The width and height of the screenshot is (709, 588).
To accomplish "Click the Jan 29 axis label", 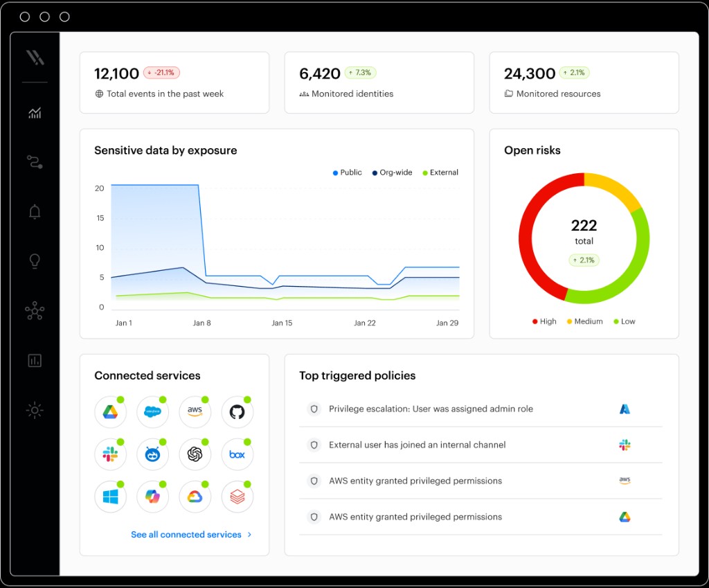I will tap(447, 323).
